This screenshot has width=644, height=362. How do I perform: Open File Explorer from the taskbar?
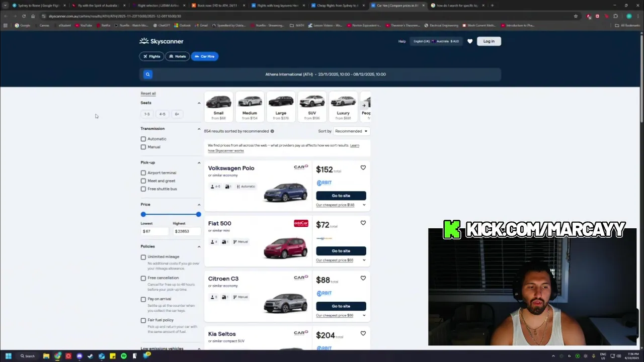click(46, 356)
